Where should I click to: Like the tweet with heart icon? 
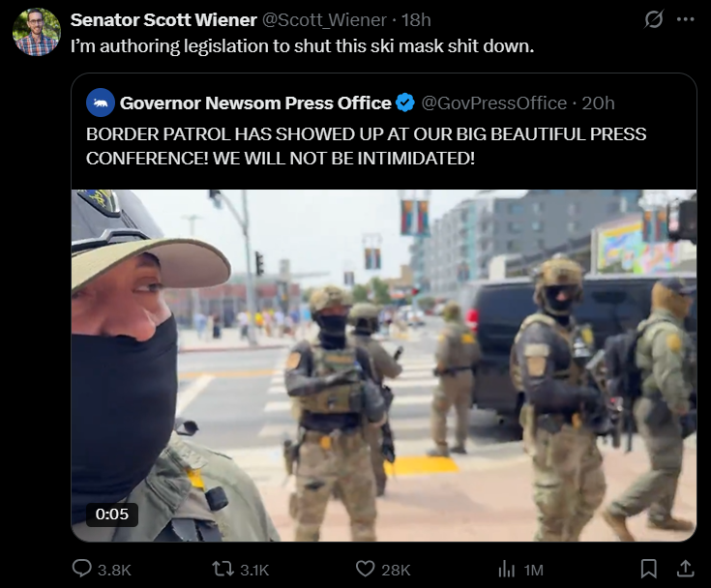click(365, 569)
